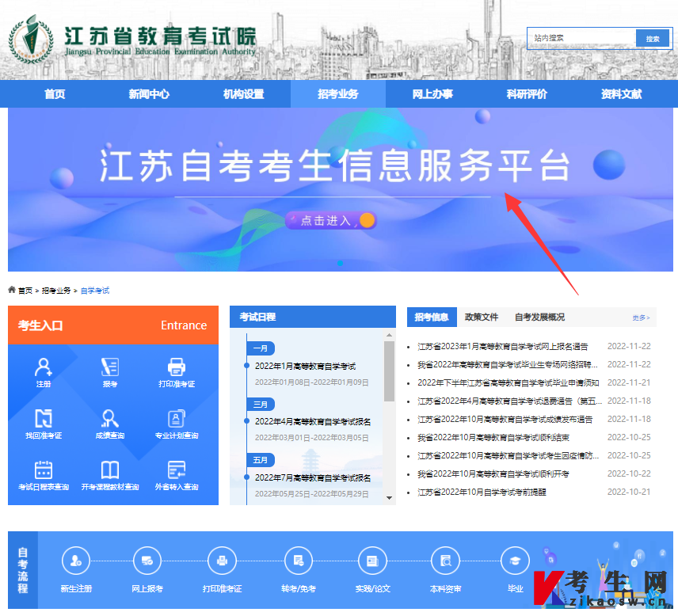Click the 点击进入 banner button
Viewport: 678px width, 616px height.
coord(331,220)
